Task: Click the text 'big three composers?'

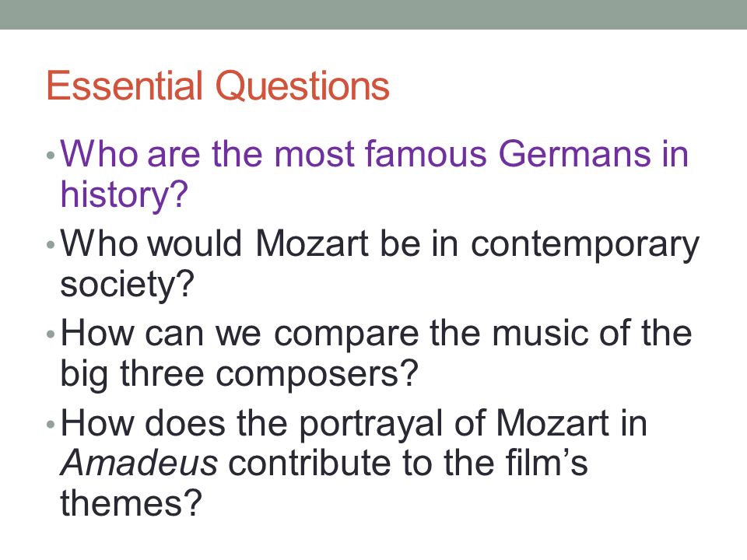Action: click(239, 375)
